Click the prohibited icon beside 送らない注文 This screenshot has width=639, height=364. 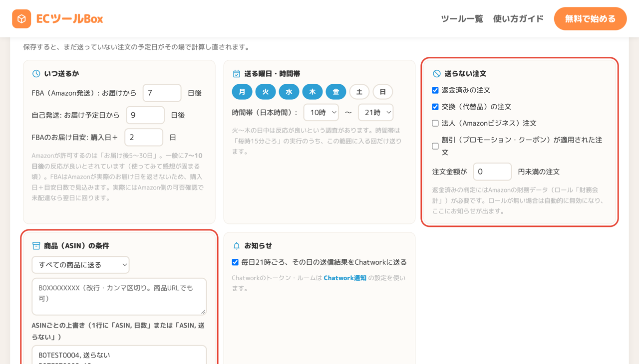point(437,74)
